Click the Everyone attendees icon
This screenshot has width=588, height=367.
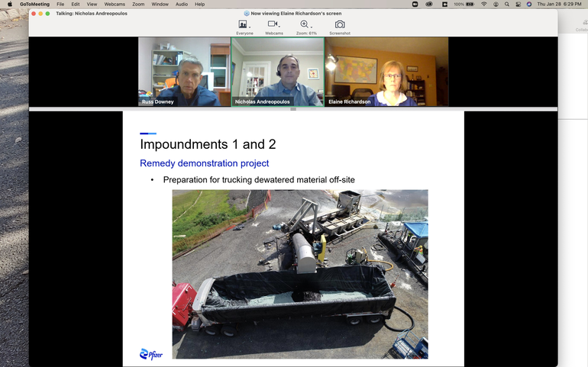click(x=242, y=24)
